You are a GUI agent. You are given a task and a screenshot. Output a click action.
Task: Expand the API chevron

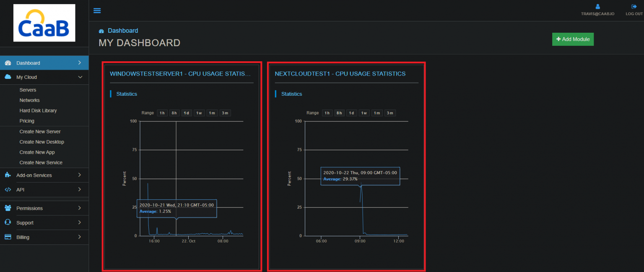click(80, 189)
